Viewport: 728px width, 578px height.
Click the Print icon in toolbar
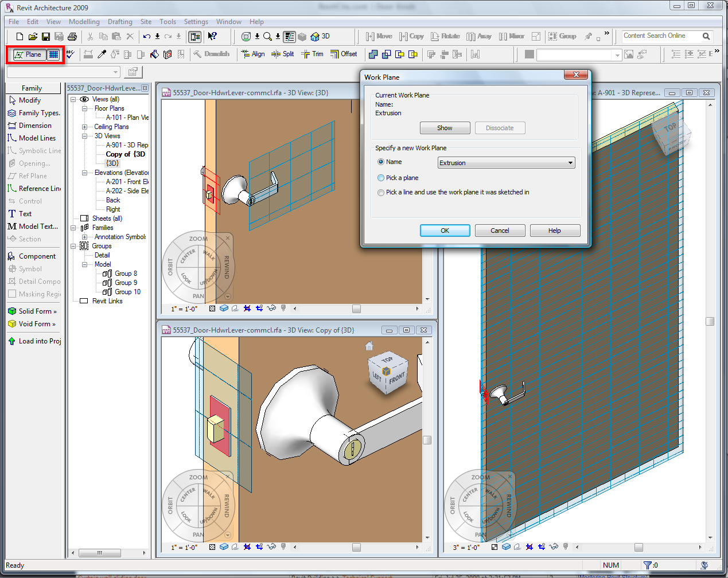(x=72, y=37)
